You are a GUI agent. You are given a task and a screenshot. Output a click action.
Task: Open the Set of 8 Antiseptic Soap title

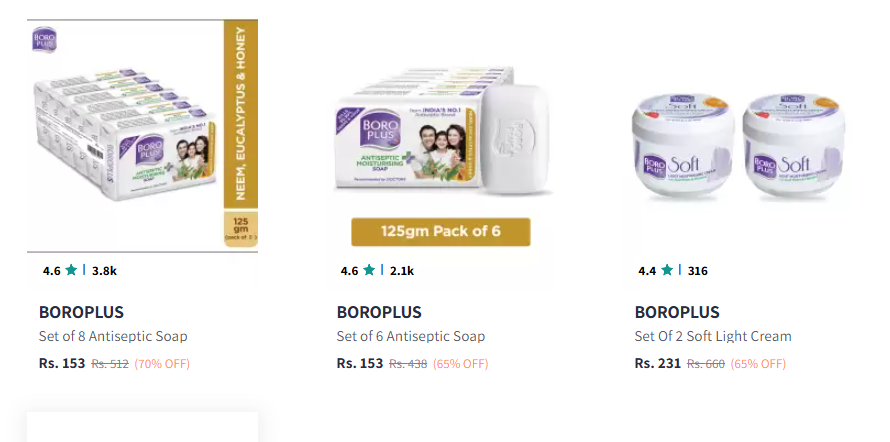coord(113,336)
